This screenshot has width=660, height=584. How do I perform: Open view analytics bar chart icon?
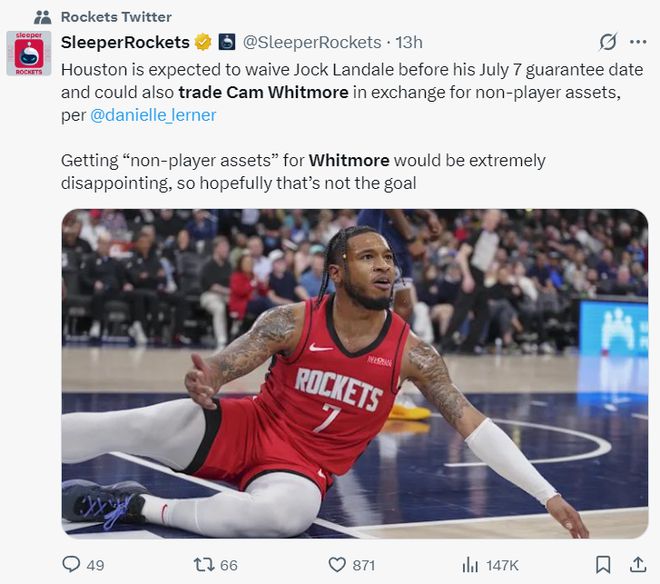coord(470,565)
